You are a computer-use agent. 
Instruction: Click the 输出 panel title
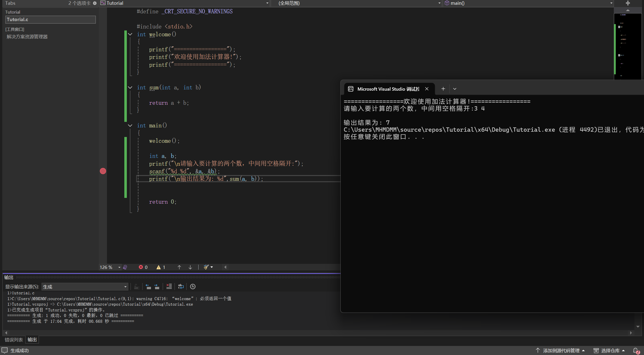[x=9, y=277]
